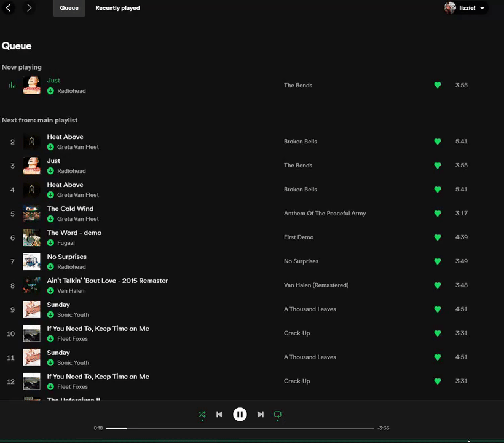
Task: Select track 7 No Surprises song title
Action: [66, 257]
